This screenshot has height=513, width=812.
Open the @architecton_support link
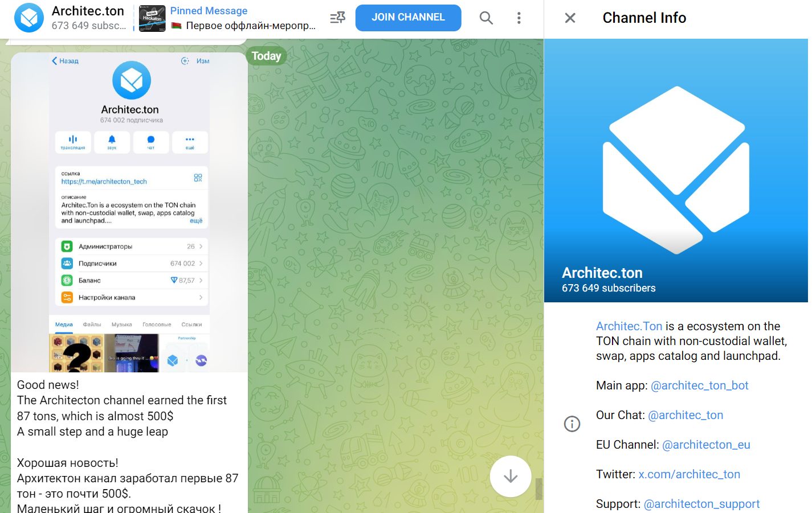coord(701,504)
